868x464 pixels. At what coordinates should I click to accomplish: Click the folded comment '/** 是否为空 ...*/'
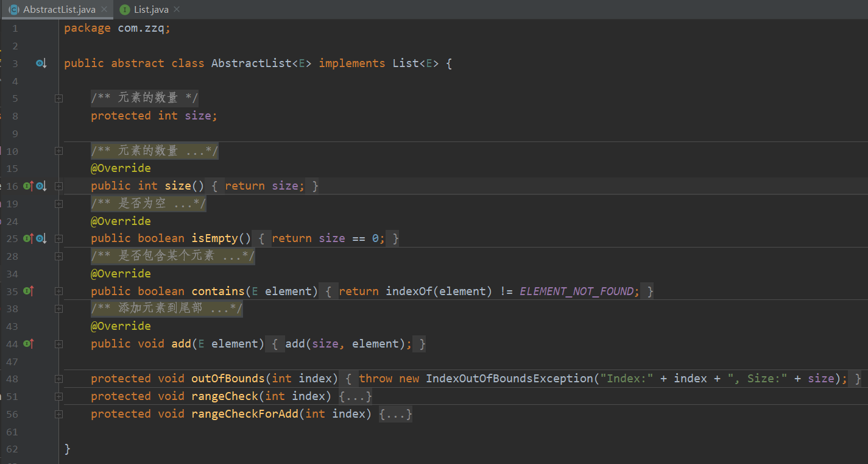148,204
